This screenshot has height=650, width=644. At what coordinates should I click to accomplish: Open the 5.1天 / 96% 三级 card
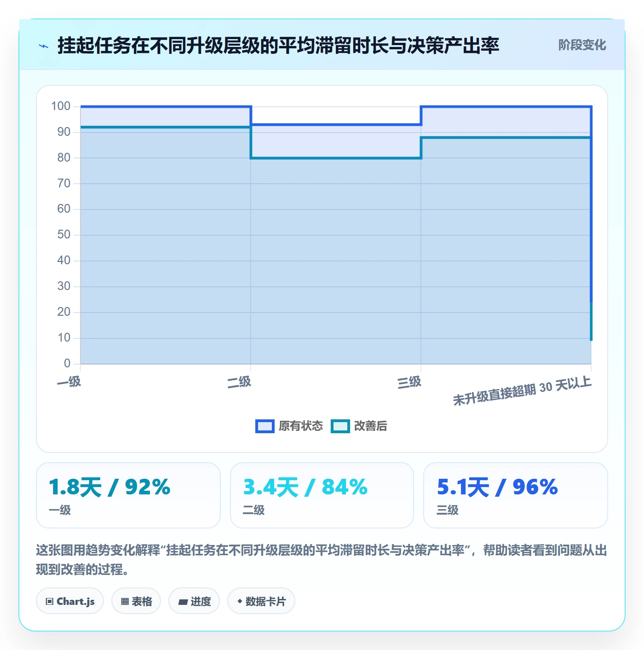click(516, 495)
